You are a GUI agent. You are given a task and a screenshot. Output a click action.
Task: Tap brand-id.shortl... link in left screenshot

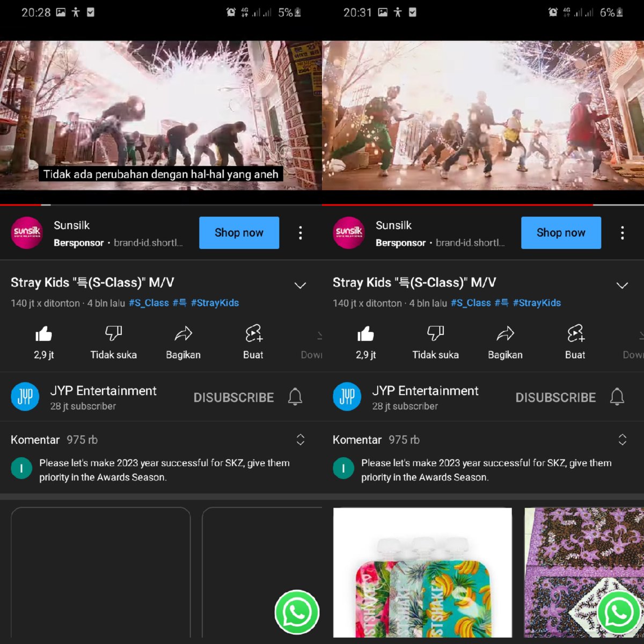149,243
